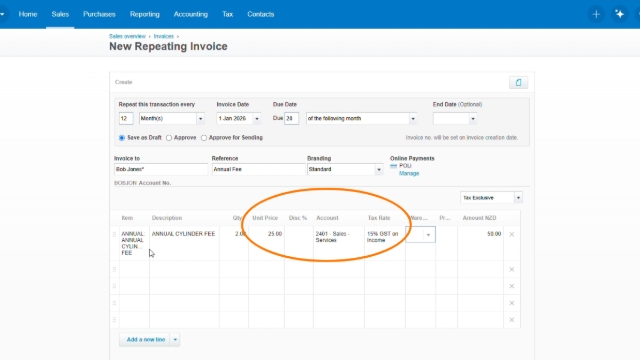Choose the Approve for Sending radio option
The image size is (640, 360).
[x=204, y=138]
